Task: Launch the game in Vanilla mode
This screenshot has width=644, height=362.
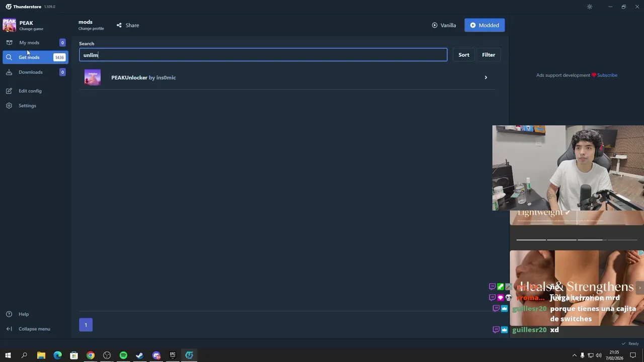Action: pyautogui.click(x=444, y=25)
